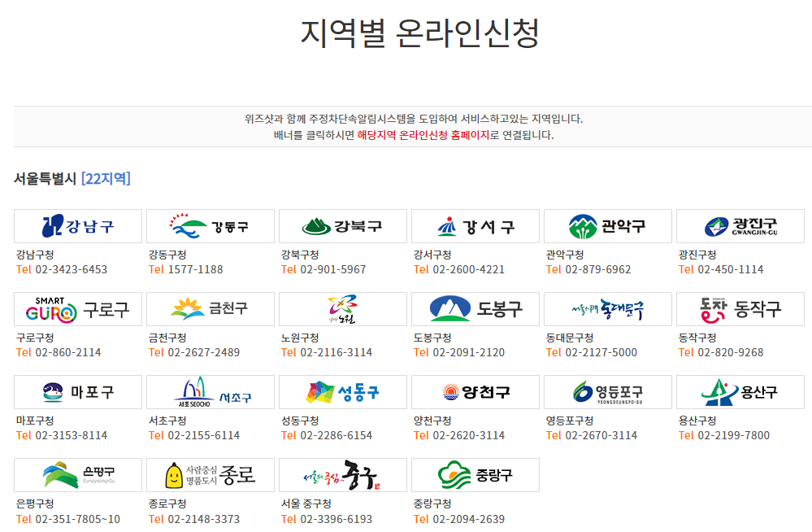The width and height of the screenshot is (812, 532).
Task: Click the 구로구청 office name
Action: (x=35, y=338)
